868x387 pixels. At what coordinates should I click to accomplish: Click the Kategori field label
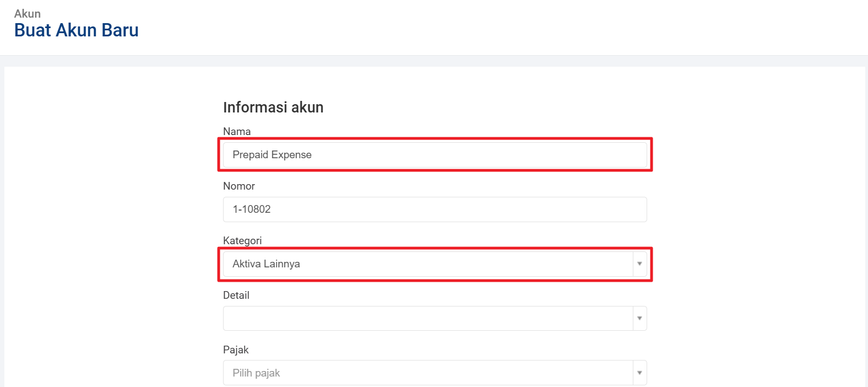pos(242,240)
